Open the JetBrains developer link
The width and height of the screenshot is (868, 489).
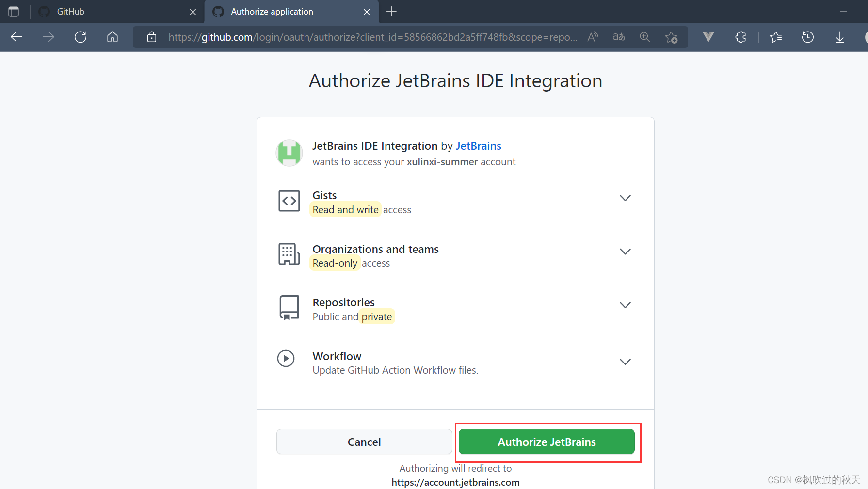(478, 146)
